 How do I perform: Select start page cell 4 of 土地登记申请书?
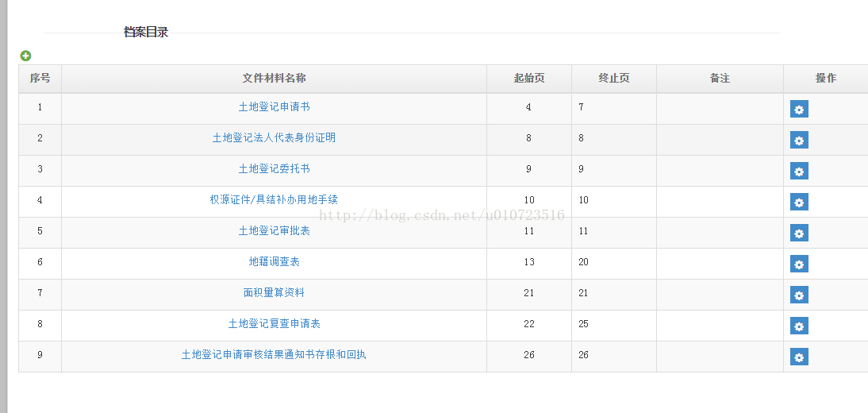[x=529, y=109]
